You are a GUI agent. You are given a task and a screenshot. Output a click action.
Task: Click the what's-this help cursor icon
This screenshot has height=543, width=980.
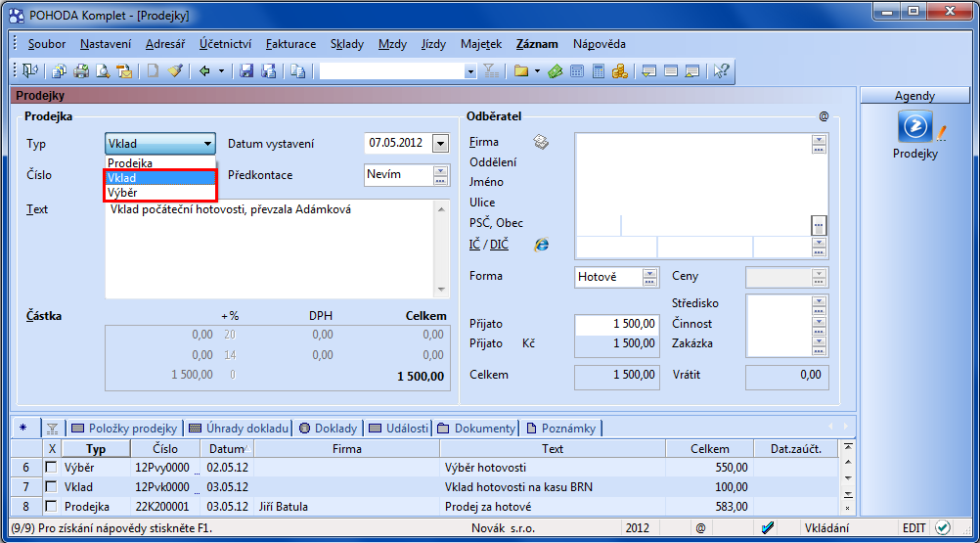tap(721, 71)
